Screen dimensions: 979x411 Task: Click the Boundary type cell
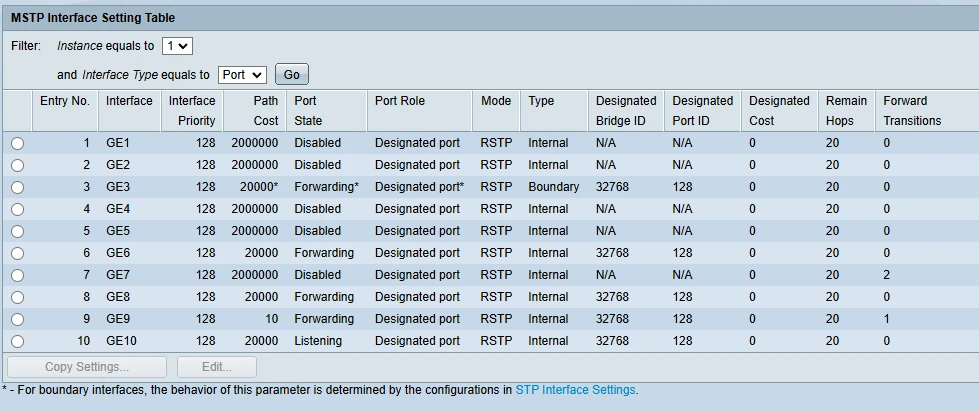(554, 187)
